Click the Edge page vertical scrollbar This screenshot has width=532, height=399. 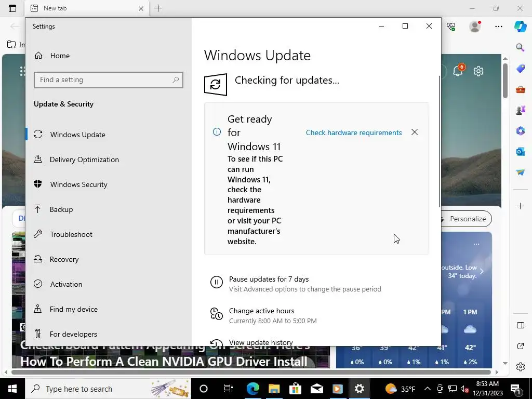505,81
